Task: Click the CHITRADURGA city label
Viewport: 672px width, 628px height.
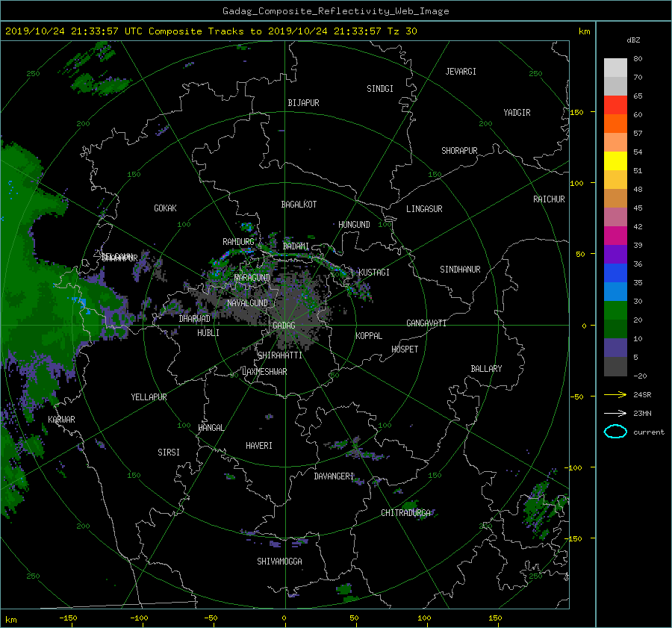Action: [406, 513]
